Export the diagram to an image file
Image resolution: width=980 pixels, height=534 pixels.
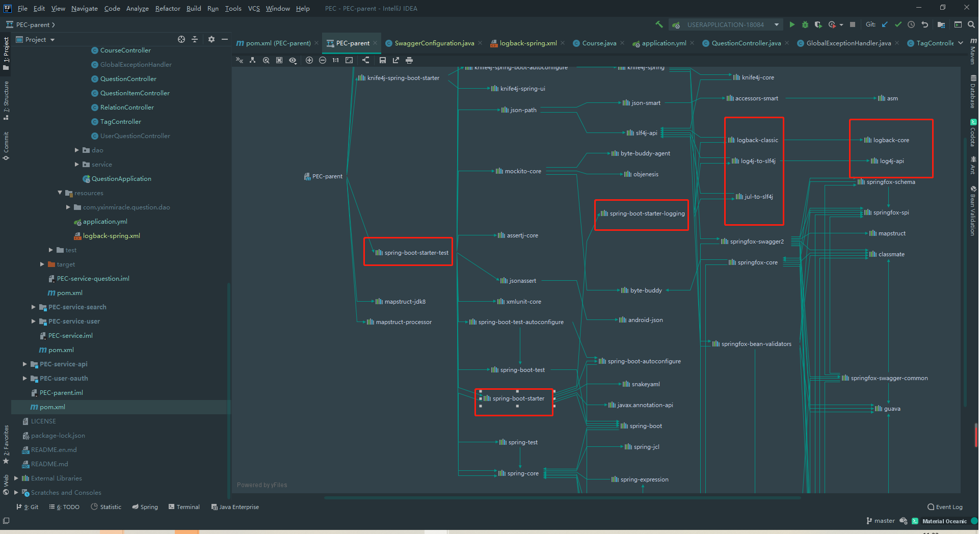[396, 60]
